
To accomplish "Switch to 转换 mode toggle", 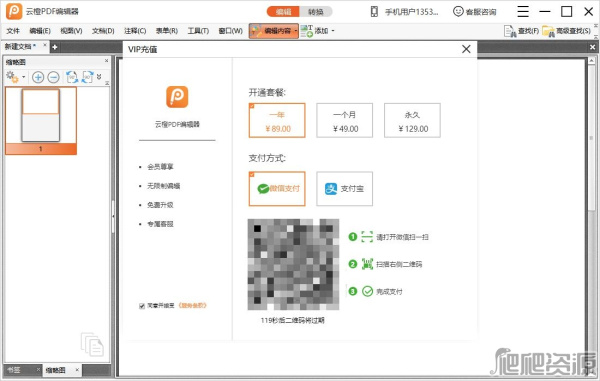I will pyautogui.click(x=316, y=12).
